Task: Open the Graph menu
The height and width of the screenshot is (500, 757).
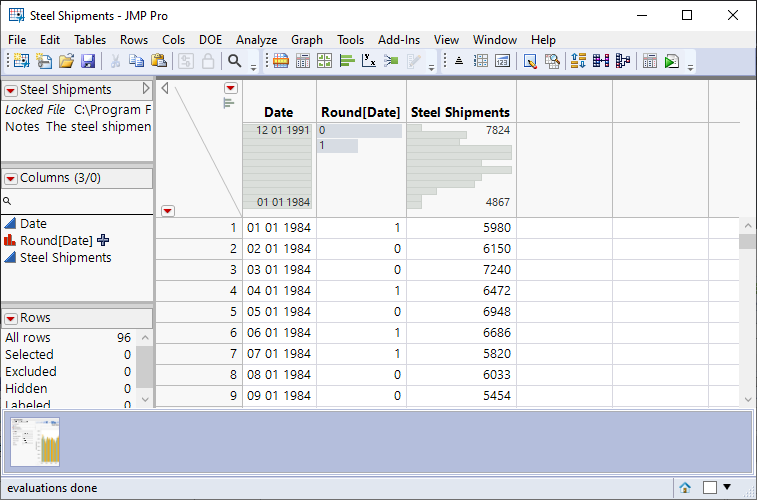Action: [307, 40]
